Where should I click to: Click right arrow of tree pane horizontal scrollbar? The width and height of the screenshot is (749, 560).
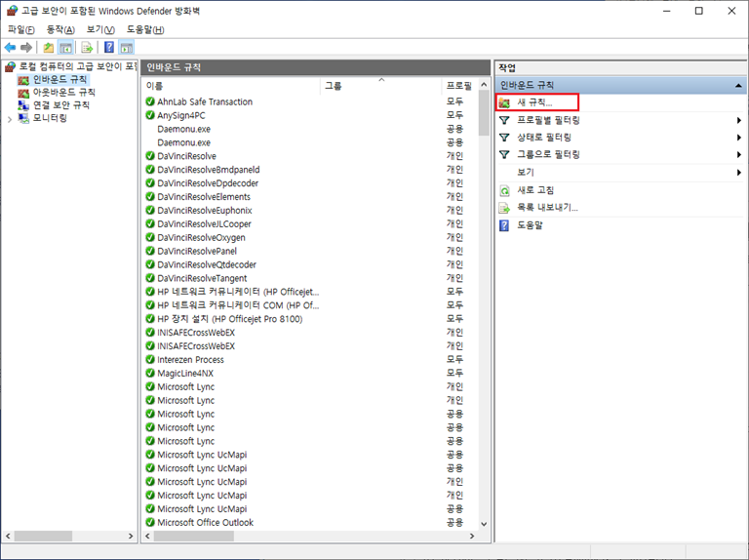click(131, 537)
